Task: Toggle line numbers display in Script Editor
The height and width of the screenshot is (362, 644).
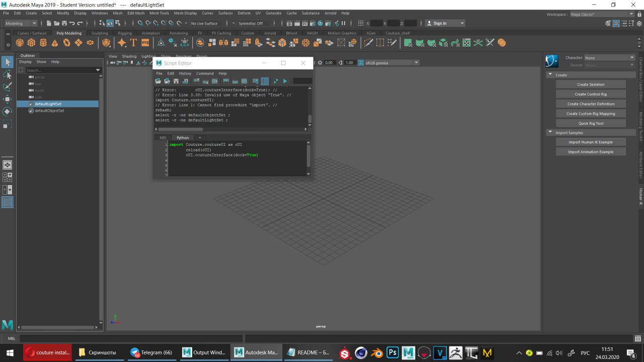Action: click(x=265, y=81)
